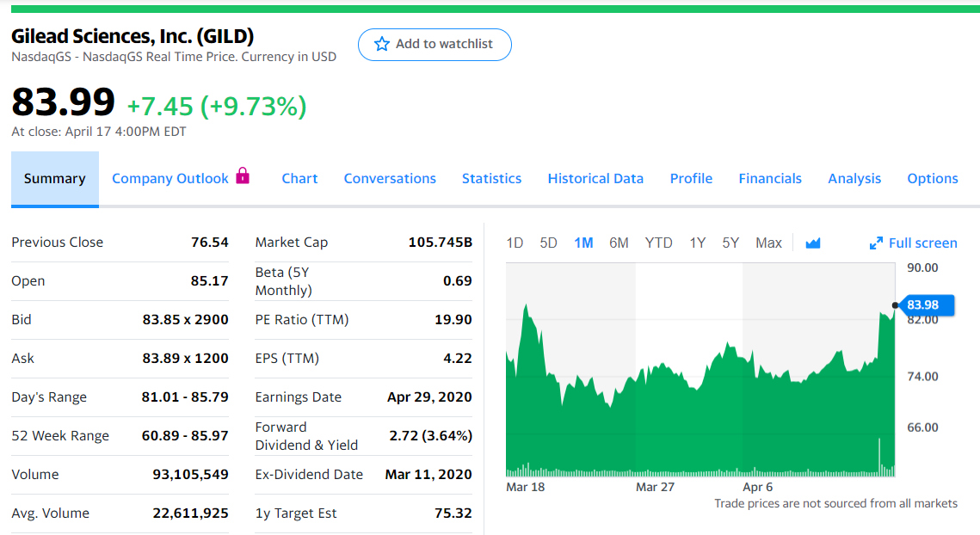Open the Statistics tab

(491, 179)
